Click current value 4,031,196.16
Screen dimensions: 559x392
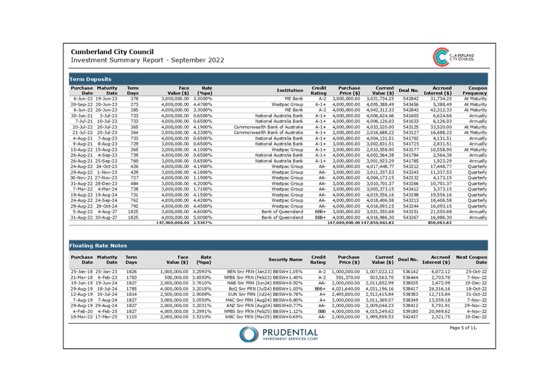tap(380, 289)
